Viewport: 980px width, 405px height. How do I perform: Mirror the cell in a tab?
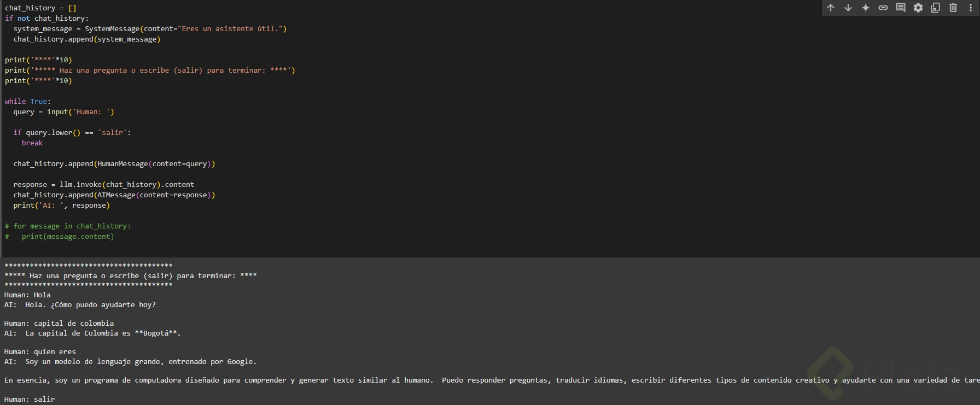tap(936, 8)
